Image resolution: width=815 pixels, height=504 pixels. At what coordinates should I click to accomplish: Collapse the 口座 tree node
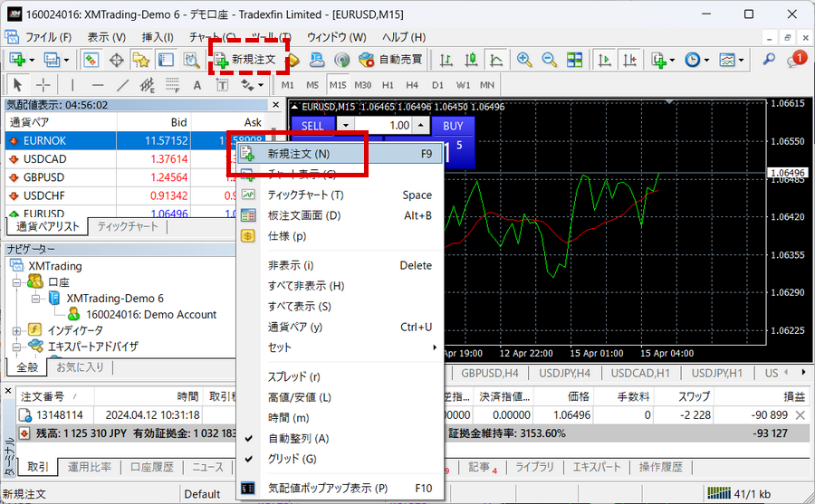point(16,282)
